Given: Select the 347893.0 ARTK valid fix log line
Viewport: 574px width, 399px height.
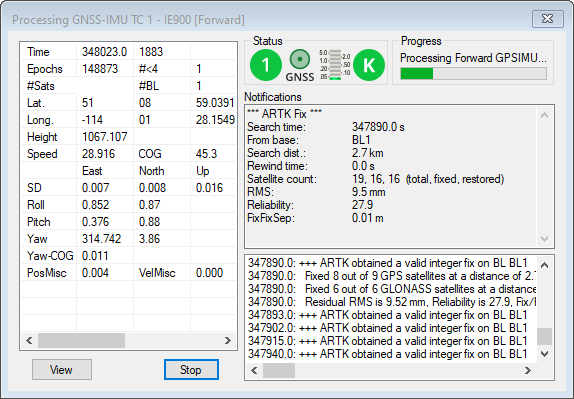Looking at the screenshot, I should (x=387, y=315).
